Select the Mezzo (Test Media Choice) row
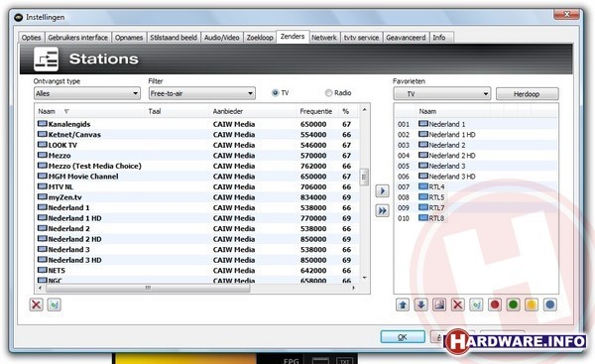The width and height of the screenshot is (595, 364). 196,166
